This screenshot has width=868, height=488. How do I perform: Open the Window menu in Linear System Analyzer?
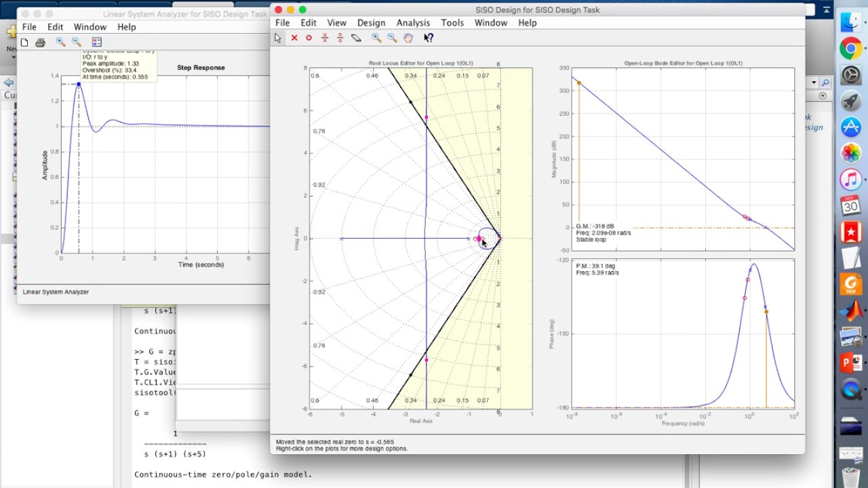click(90, 27)
